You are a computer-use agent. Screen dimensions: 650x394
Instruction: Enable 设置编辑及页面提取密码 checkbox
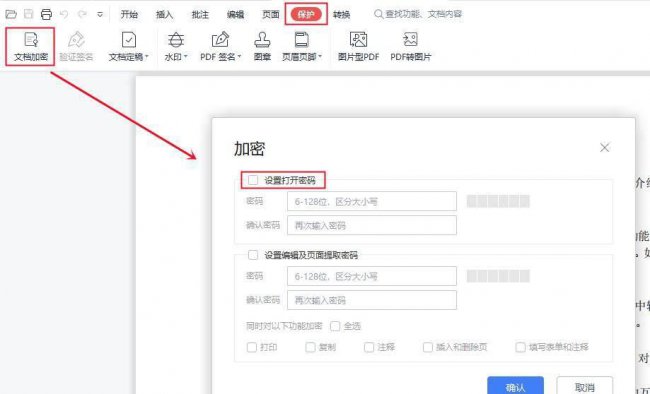pyautogui.click(x=253, y=255)
